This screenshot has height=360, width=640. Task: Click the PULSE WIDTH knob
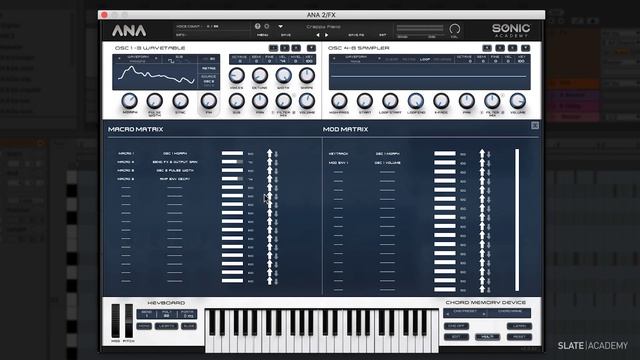pos(154,100)
